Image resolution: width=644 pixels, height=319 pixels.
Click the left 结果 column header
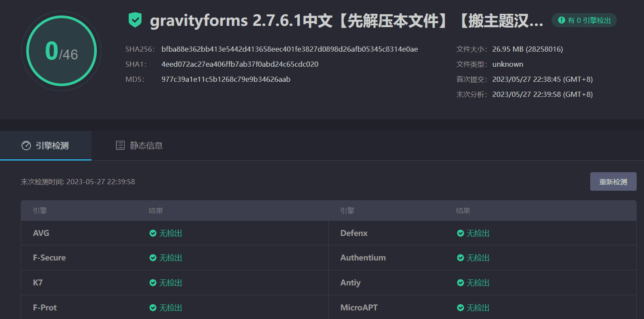pyautogui.click(x=156, y=211)
